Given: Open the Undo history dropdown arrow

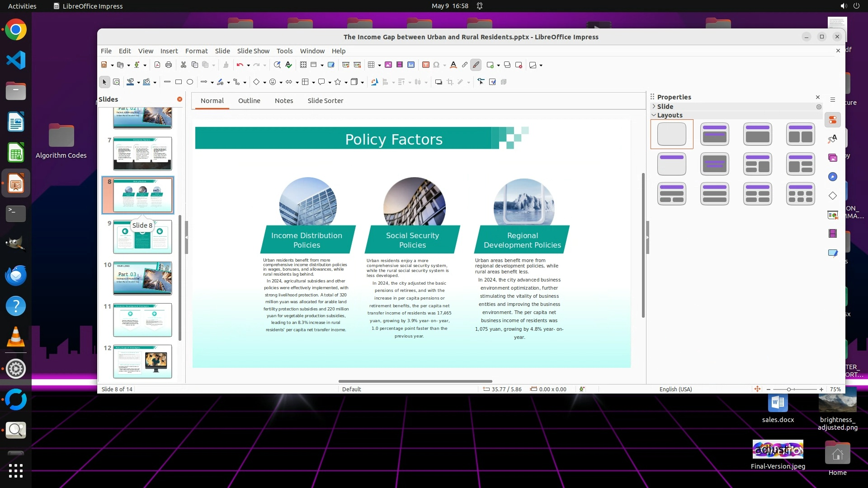Looking at the screenshot, I should [x=248, y=66].
